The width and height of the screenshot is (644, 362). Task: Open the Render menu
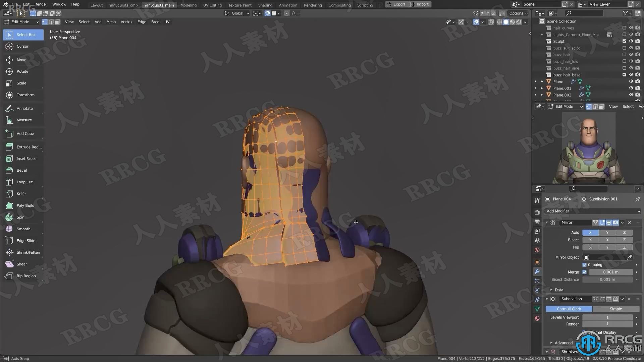coord(41,4)
